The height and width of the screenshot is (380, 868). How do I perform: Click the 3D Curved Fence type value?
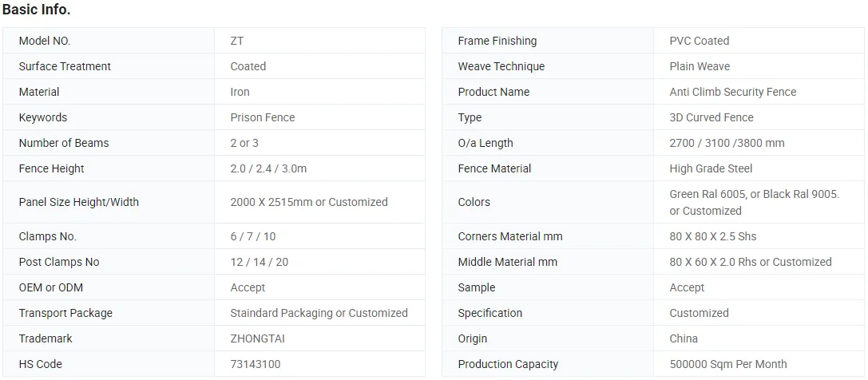(x=711, y=117)
